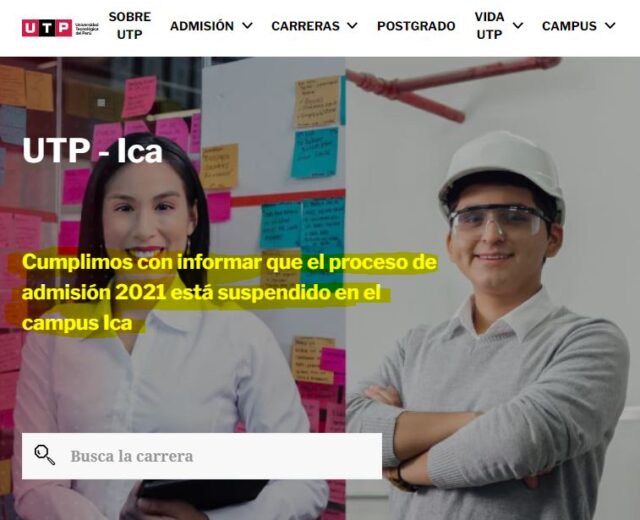Click the 'campus Ica' highlighted text line
The width and height of the screenshot is (640, 520).
[x=77, y=323]
